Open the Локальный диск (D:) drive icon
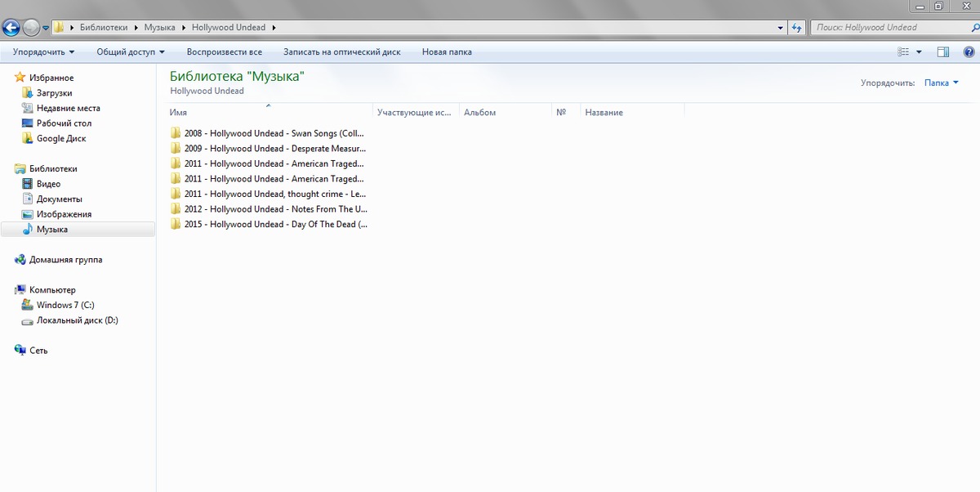Viewport: 980px width, 492px height. [x=28, y=320]
